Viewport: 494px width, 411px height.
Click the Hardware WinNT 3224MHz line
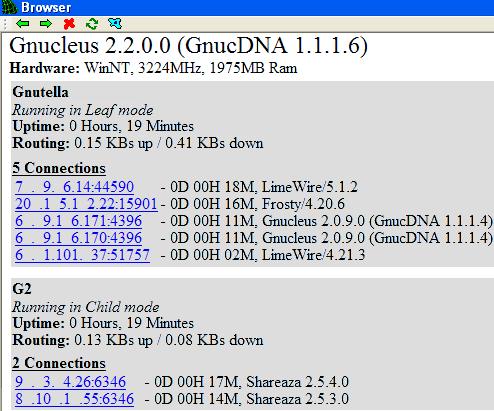click(153, 68)
